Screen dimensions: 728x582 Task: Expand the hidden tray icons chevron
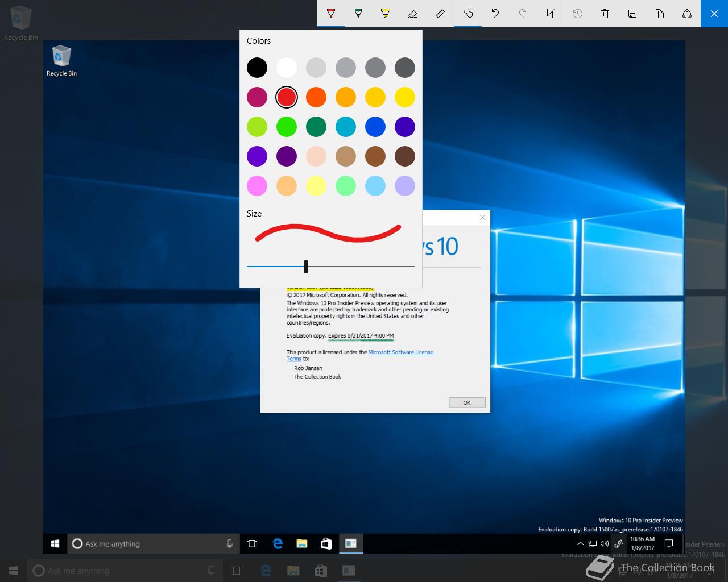click(580, 544)
